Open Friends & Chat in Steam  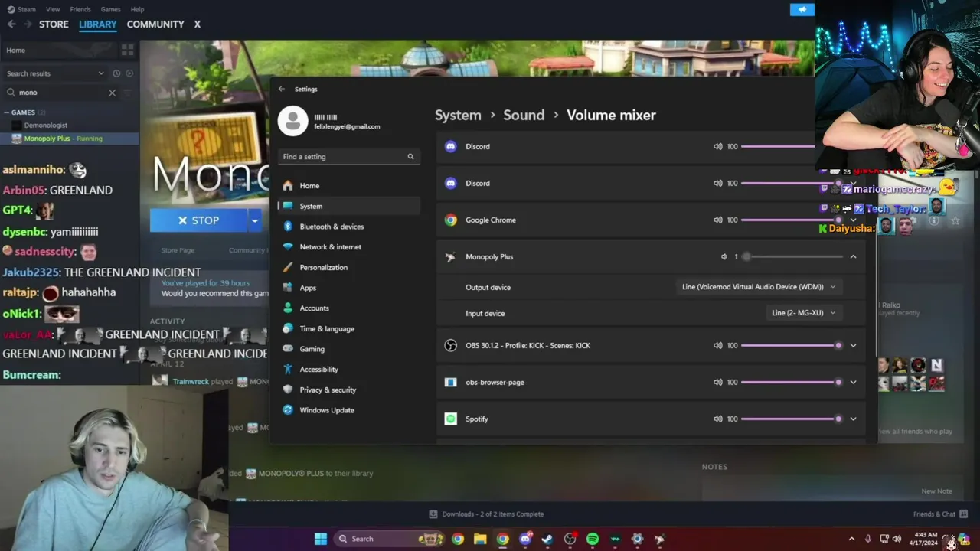tap(940, 514)
